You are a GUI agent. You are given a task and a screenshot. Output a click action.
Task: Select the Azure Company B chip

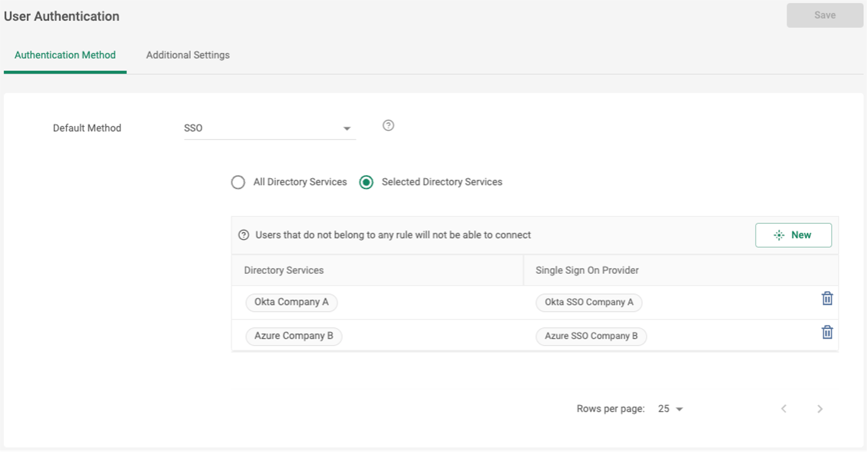coord(293,336)
